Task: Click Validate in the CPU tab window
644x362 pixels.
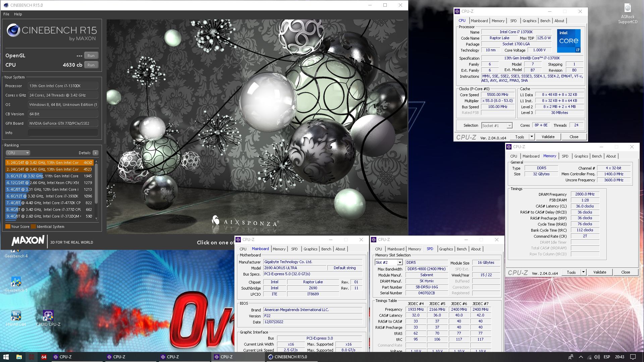Action: pos(548,137)
